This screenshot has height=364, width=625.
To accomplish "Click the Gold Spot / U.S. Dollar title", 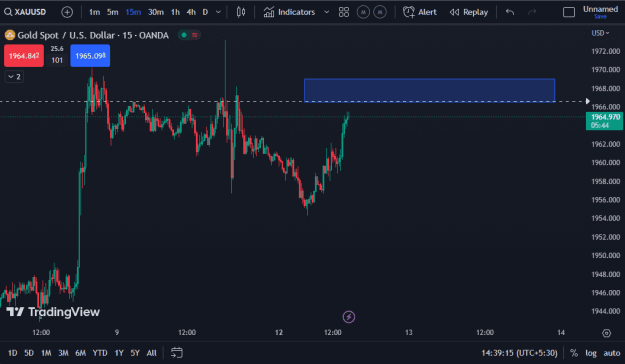I will click(93, 35).
